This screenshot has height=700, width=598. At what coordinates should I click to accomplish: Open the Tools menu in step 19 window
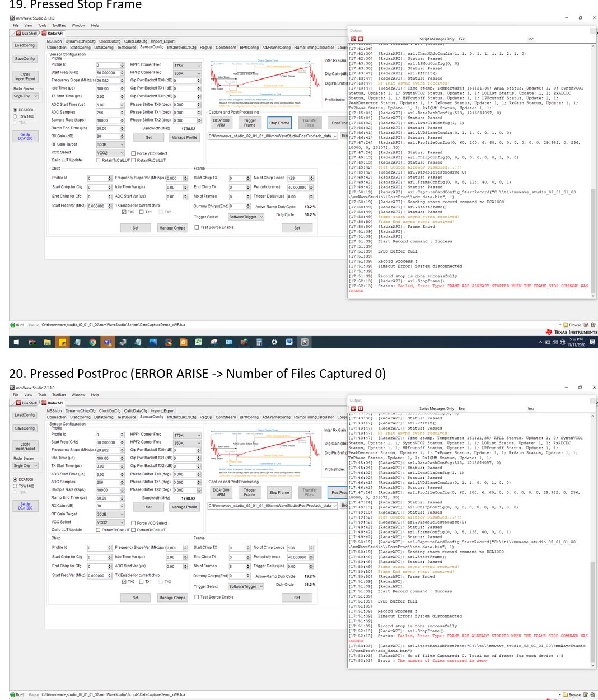[42, 25]
